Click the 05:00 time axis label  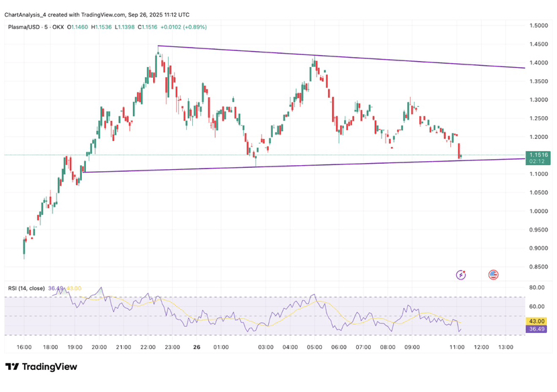pyautogui.click(x=314, y=347)
